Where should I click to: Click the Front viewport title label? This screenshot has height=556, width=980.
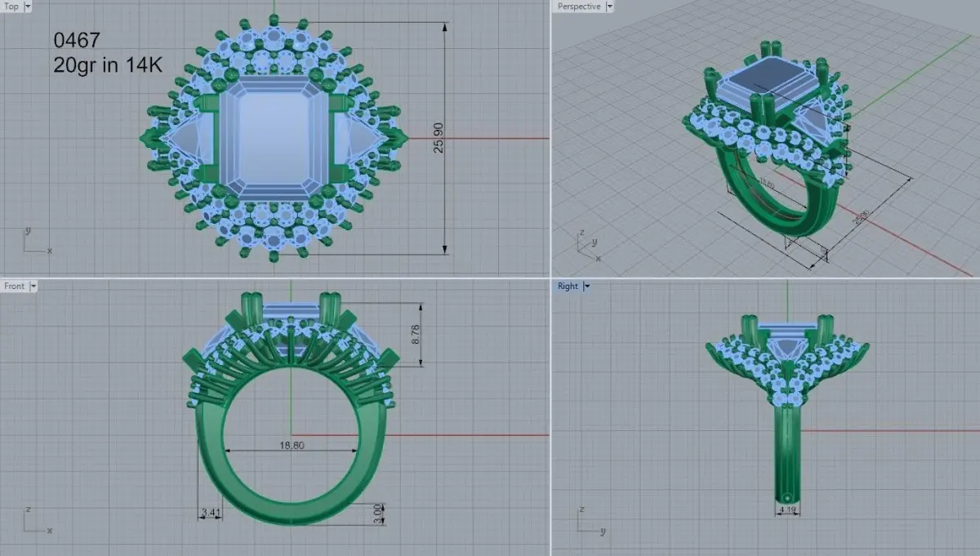pyautogui.click(x=14, y=286)
